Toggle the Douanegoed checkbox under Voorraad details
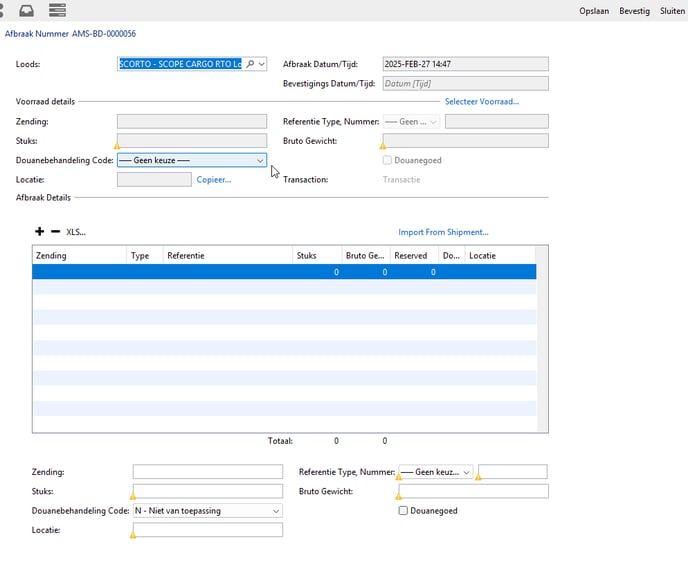The image size is (688, 582). point(387,160)
